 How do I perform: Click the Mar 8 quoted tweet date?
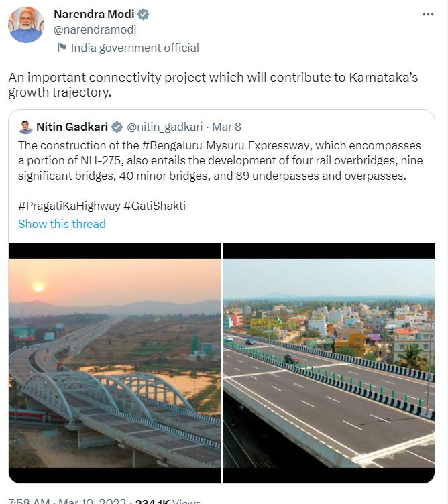(x=227, y=127)
